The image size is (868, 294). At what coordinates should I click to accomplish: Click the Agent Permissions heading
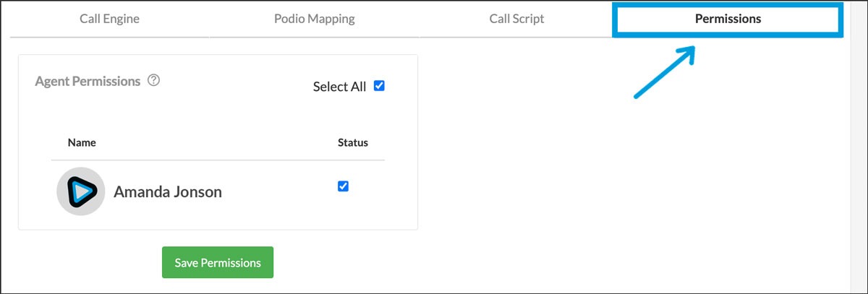tap(88, 82)
